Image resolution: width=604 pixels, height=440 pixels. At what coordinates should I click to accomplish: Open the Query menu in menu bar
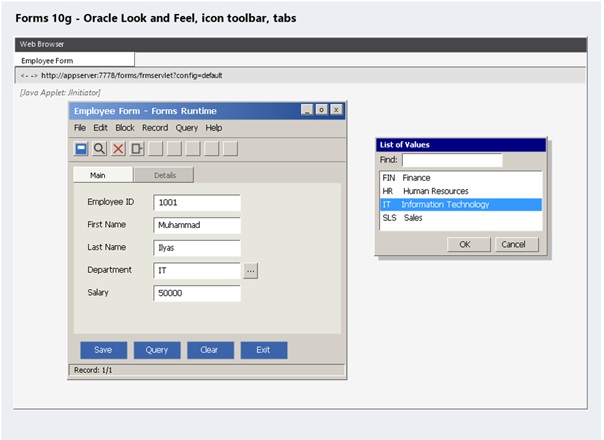[187, 128]
